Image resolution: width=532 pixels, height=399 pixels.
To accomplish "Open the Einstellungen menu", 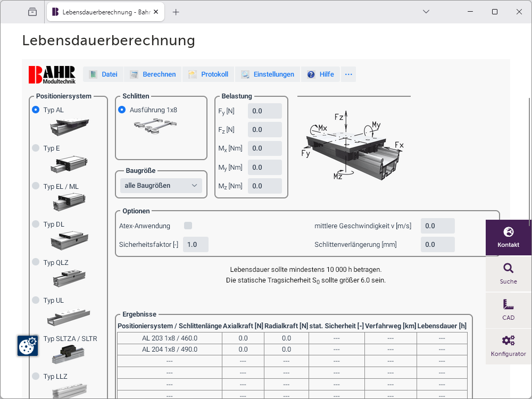I will [x=268, y=74].
